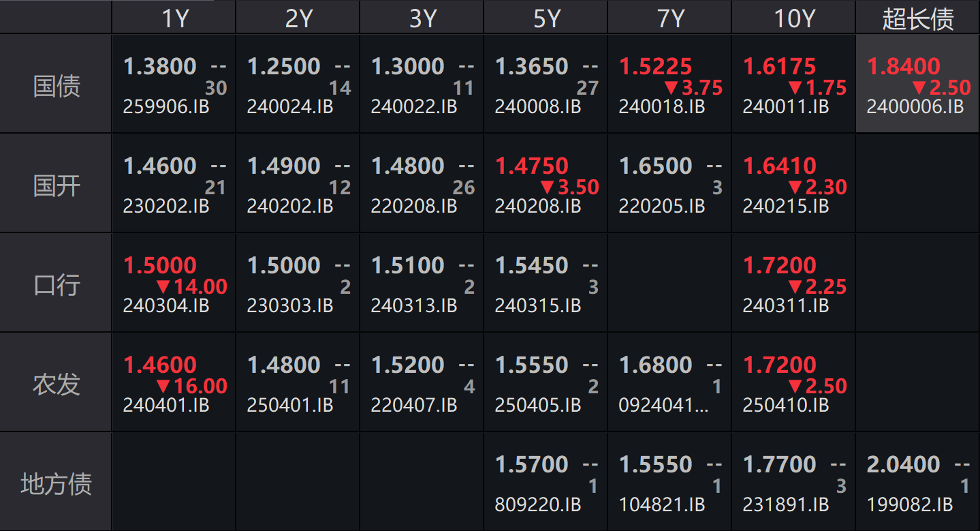Click bond code 240011.IB

coord(786,107)
